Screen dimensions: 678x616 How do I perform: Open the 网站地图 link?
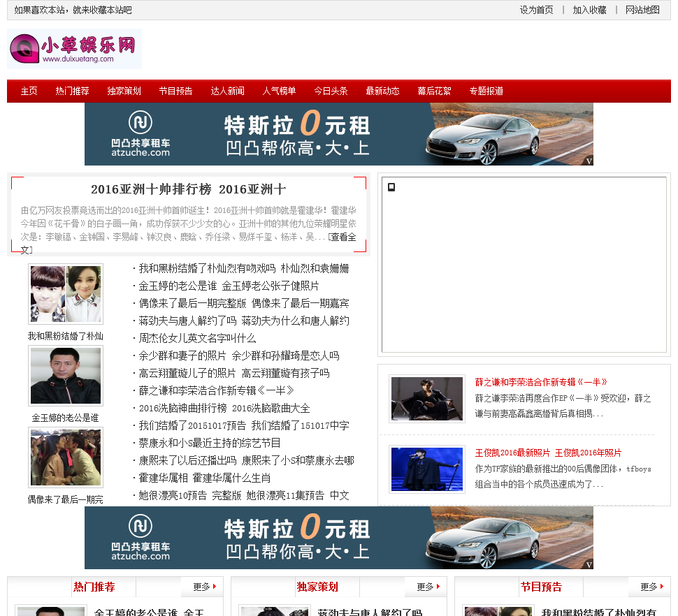tap(642, 10)
